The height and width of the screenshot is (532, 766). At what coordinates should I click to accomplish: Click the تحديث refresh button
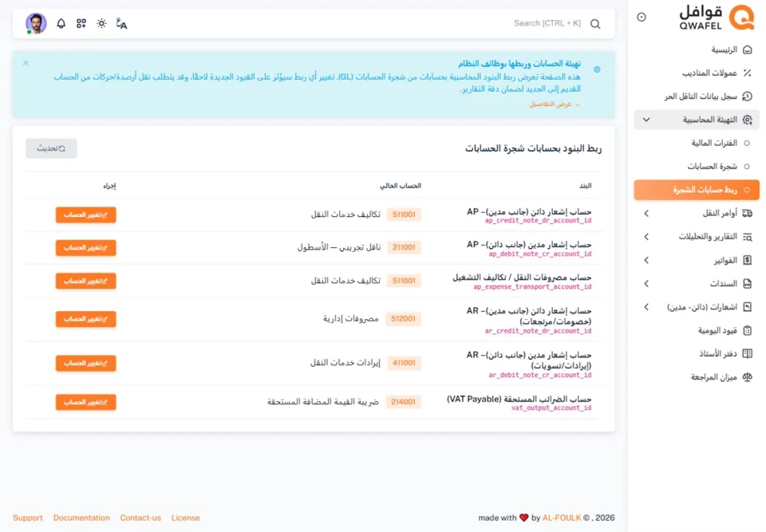[x=51, y=148]
